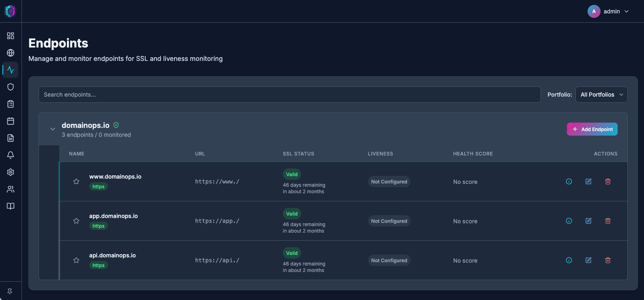Open the clipboard checklist sidebar icon

point(11,104)
